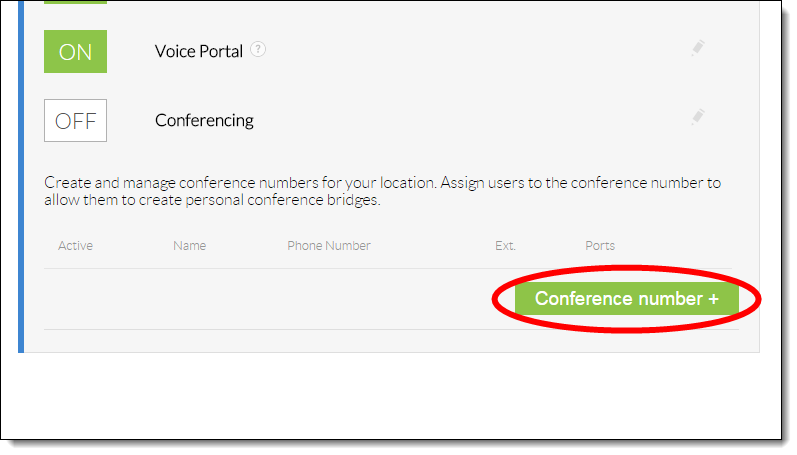Click the white area below the settings panel
This screenshot has width=797, height=455.
[x=390, y=395]
